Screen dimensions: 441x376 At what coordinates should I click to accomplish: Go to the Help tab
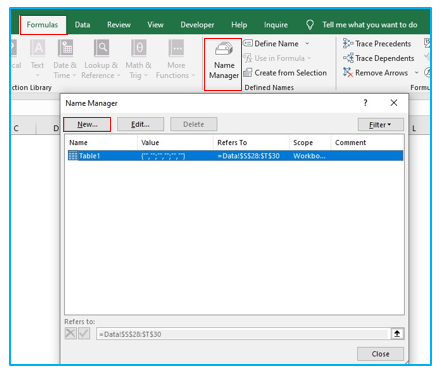pos(239,25)
